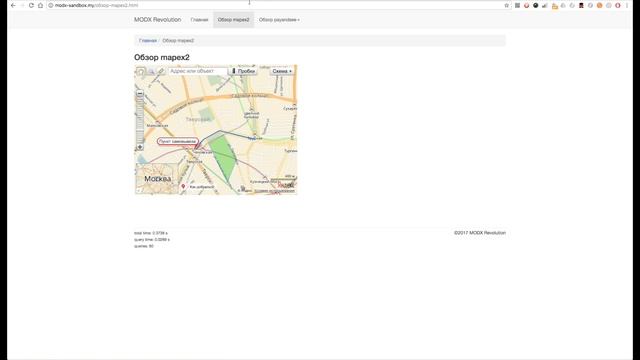
Task: Click the Москва mini overview map
Action: pyautogui.click(x=157, y=178)
